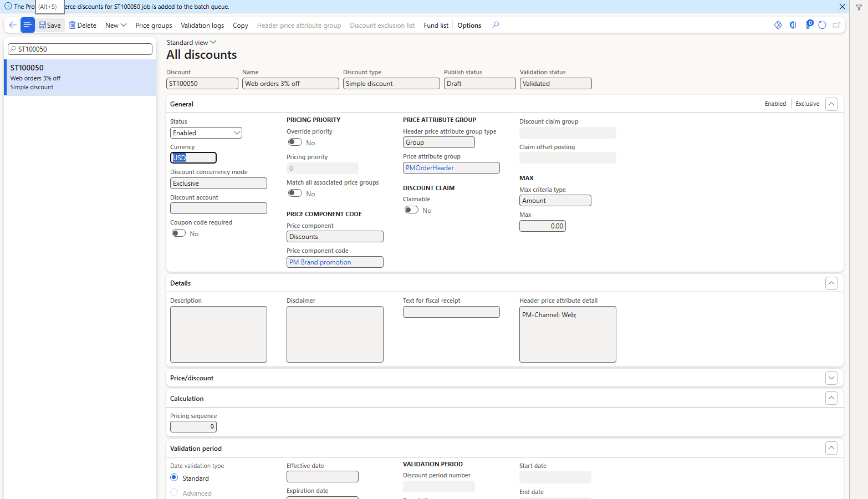This screenshot has height=499, width=868.
Task: Select the Advanced date validation type
Action: [x=174, y=493]
